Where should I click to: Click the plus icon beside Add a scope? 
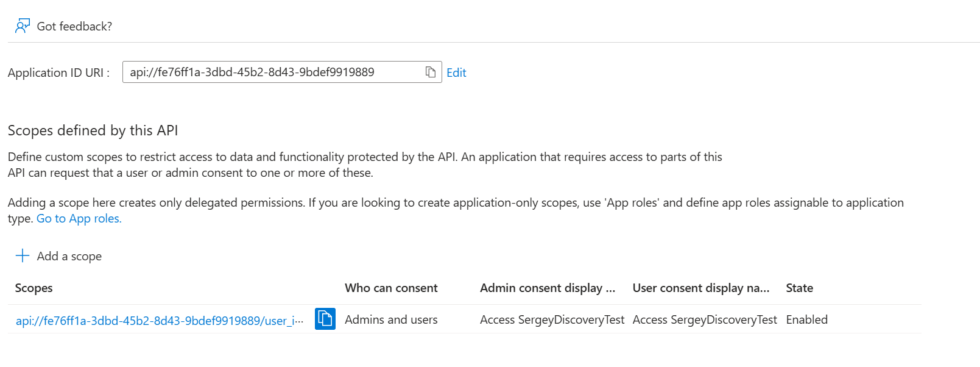[23, 256]
